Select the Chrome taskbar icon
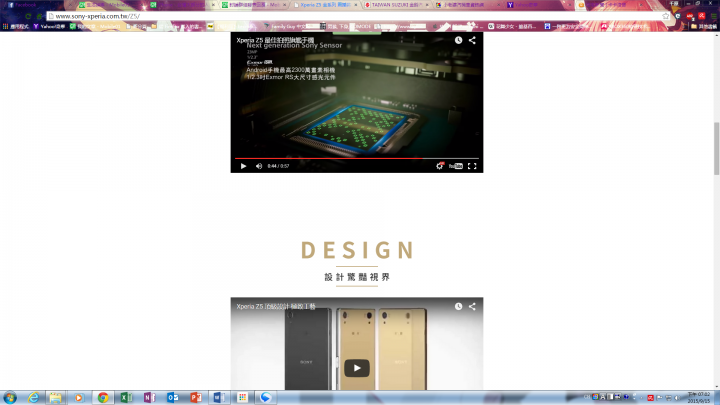This screenshot has height=405, width=720. tap(103, 397)
